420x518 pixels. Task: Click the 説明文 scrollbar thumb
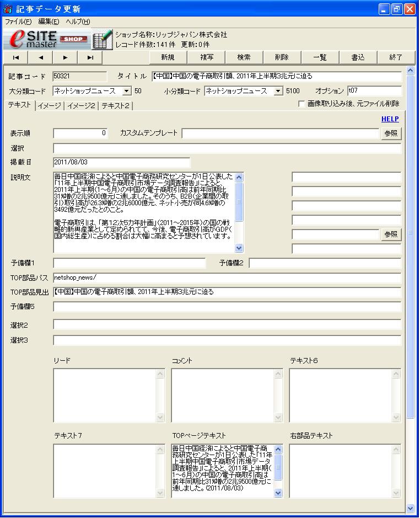[x=239, y=201]
